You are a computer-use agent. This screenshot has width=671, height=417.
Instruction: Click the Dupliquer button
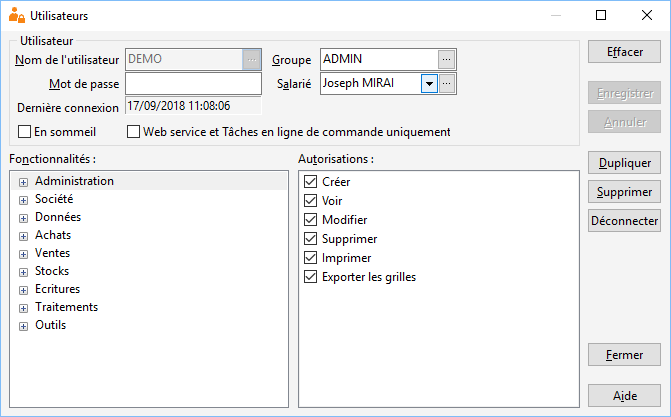pyautogui.click(x=624, y=163)
